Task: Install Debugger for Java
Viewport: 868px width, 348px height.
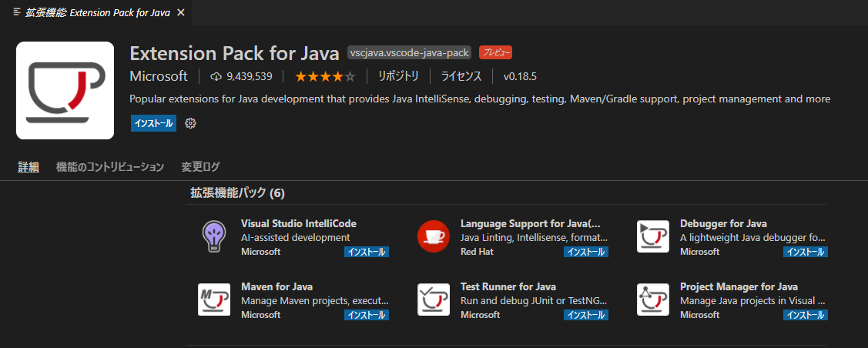Action: 806,252
